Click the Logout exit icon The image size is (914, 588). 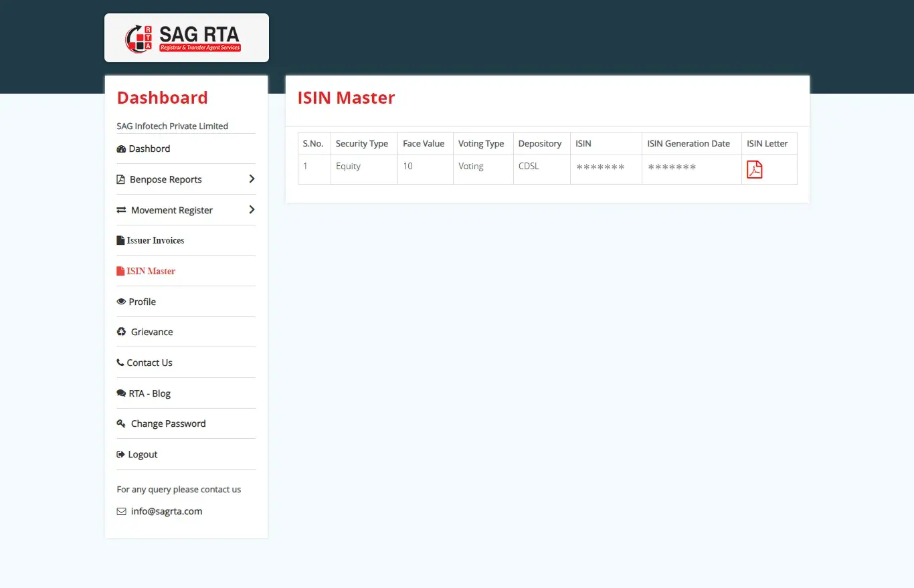coord(120,455)
